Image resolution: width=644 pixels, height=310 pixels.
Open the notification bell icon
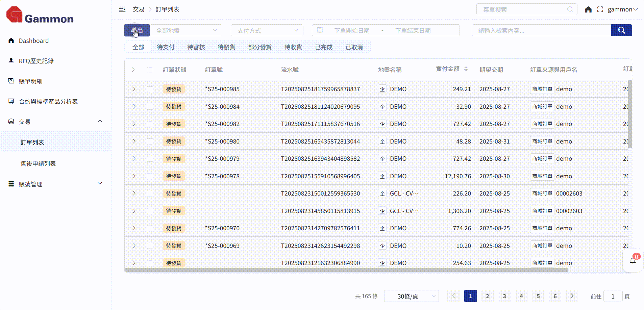coord(633,261)
